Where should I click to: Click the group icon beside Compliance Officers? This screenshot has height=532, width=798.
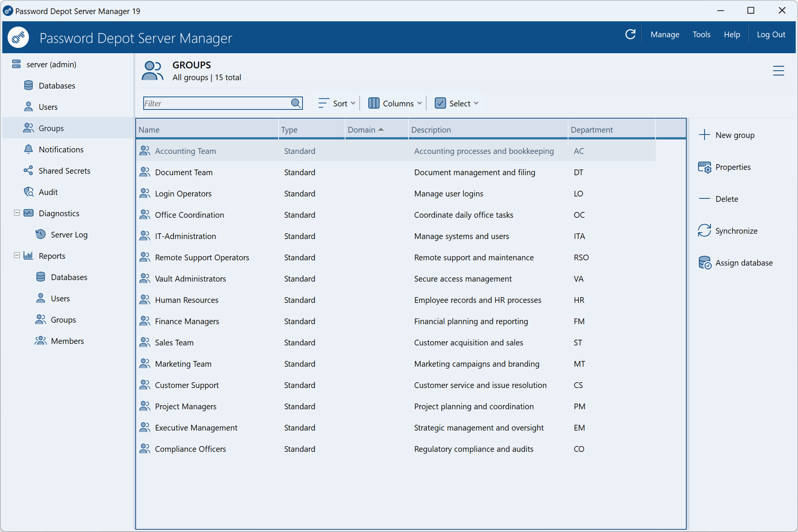click(x=145, y=448)
